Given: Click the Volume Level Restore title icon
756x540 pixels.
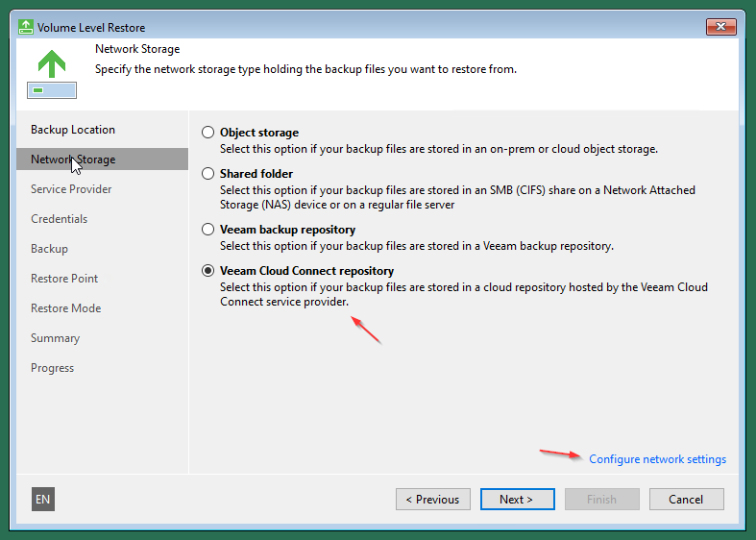Looking at the screenshot, I should (26, 27).
